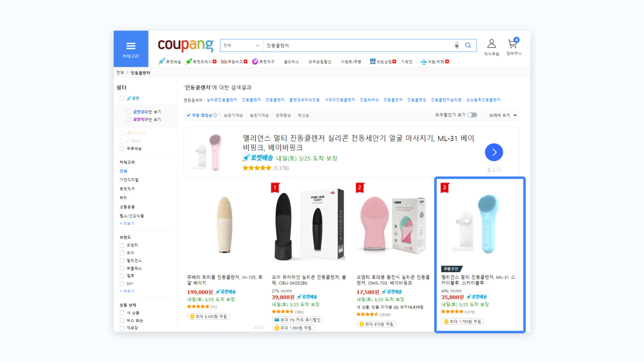Check the 새 상품 condition checkbox

point(122,313)
